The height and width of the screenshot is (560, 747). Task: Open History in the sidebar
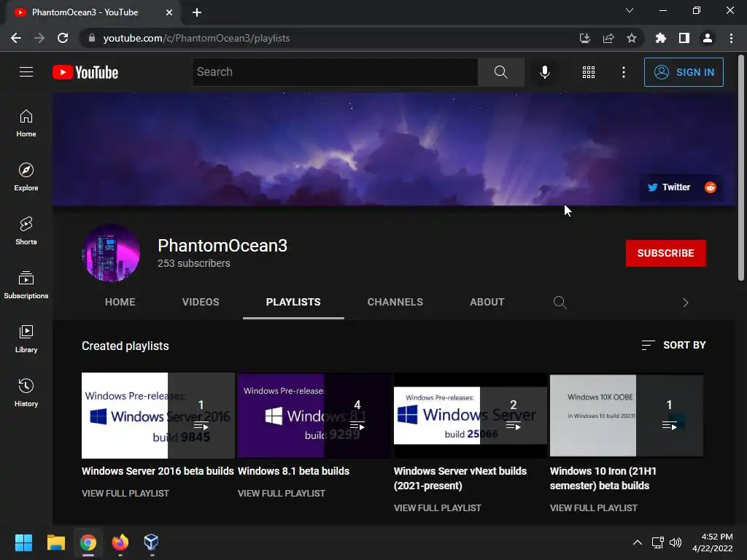pyautogui.click(x=26, y=392)
